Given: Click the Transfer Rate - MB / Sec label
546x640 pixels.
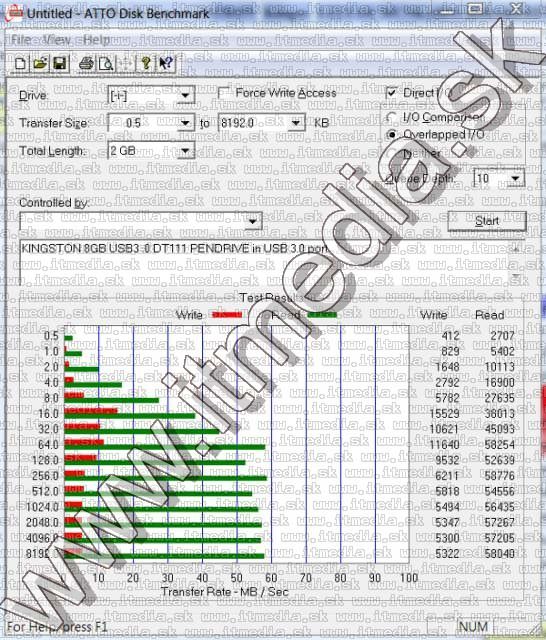Looking at the screenshot, I should 225,591.
